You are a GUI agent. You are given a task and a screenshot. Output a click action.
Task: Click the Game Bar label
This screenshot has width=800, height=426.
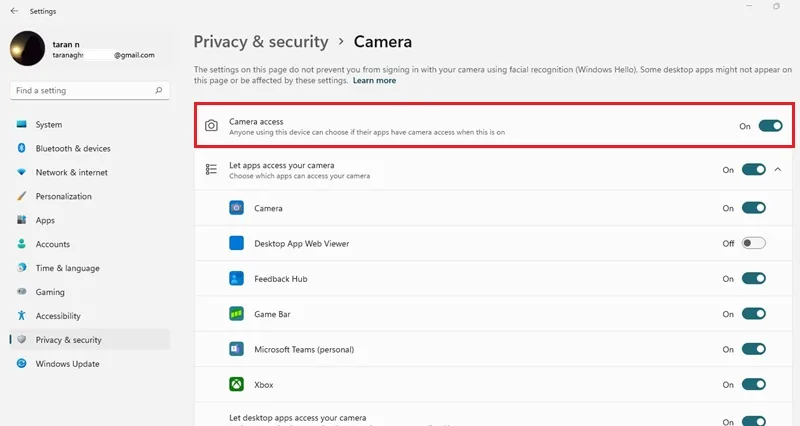272,314
